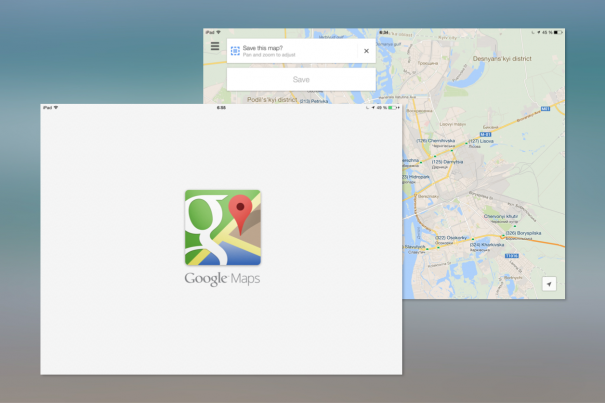Click the dashed-square save map icon
Screen dimensions: 605x403
(235, 51)
